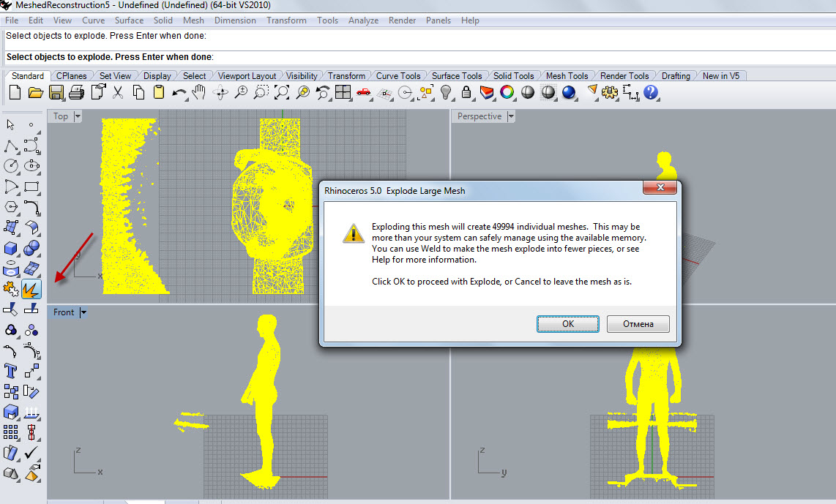The image size is (836, 504).
Task: Click the Shaded viewport sphere icon
Action: click(527, 93)
